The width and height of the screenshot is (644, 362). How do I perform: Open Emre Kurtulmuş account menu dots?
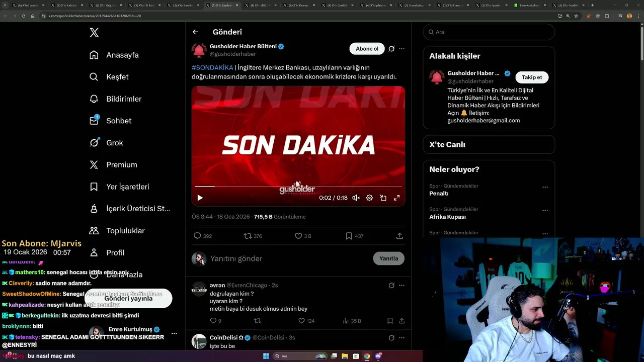click(174, 333)
